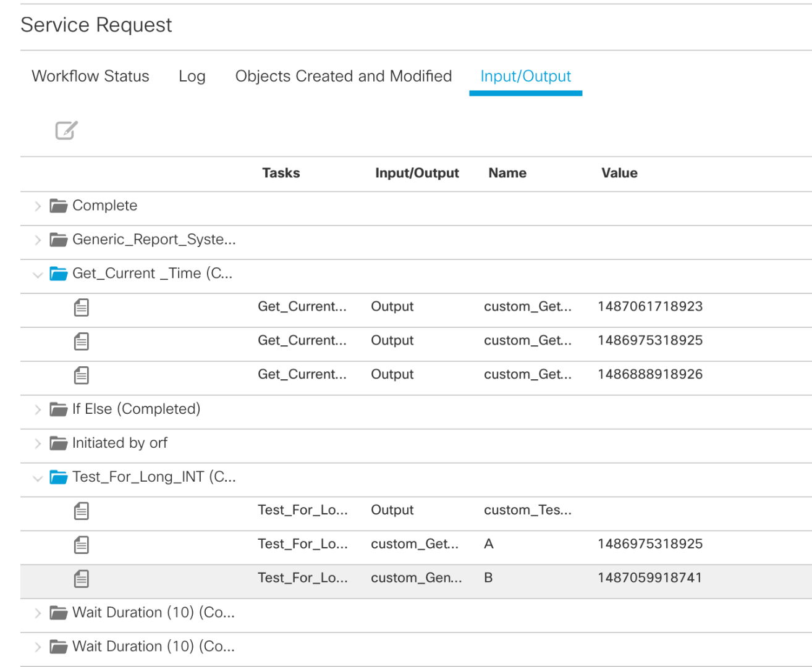812x667 pixels.
Task: Collapse the Get_Current _Time node
Action: [38, 275]
